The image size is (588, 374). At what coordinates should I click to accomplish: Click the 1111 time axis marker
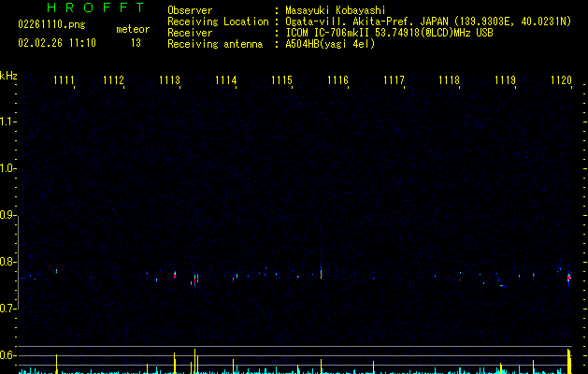click(64, 80)
